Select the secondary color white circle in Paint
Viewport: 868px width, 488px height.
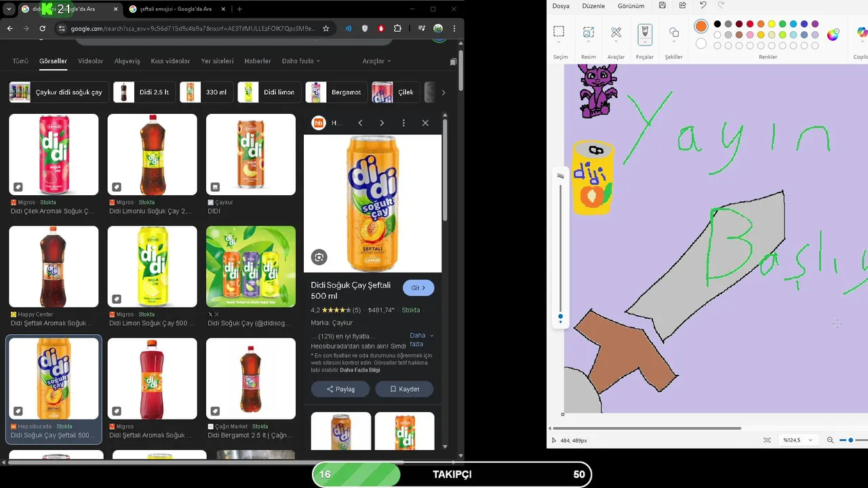701,43
